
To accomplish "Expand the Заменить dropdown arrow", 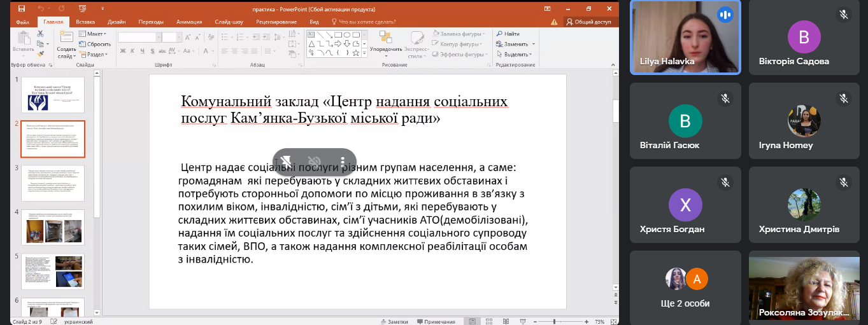I will (x=533, y=45).
